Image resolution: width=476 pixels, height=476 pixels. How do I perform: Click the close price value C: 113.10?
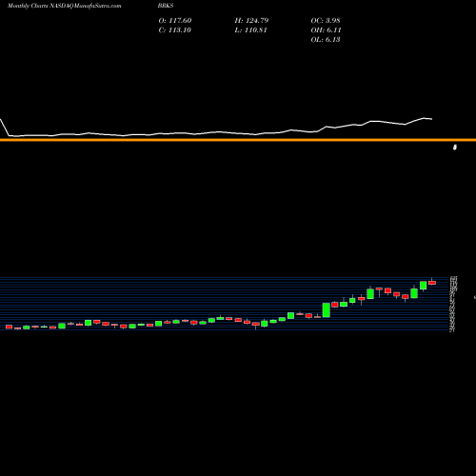[x=174, y=30]
